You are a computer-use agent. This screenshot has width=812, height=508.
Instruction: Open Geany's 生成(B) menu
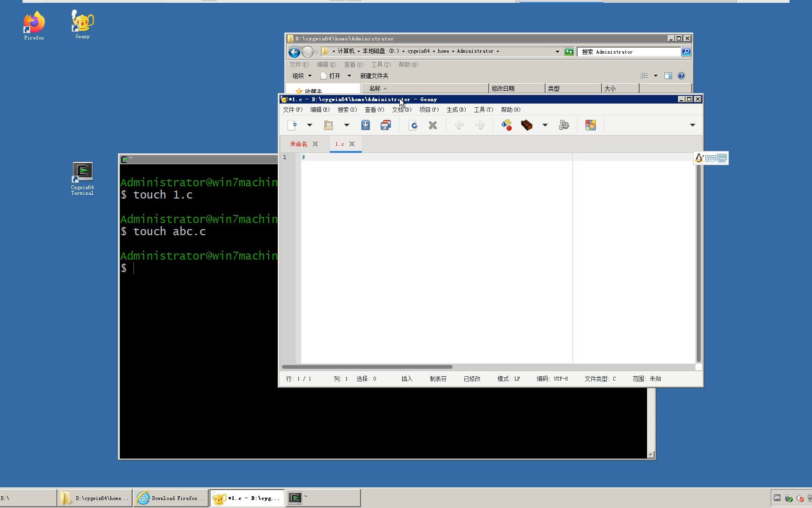point(456,110)
